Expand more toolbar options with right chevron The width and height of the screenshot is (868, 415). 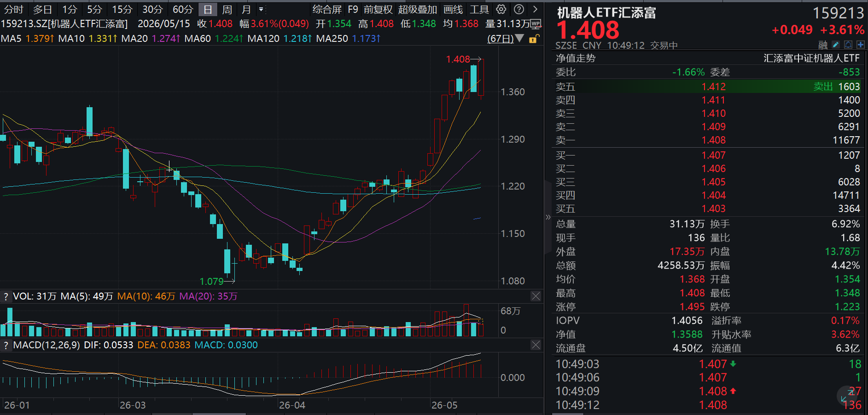(x=535, y=9)
